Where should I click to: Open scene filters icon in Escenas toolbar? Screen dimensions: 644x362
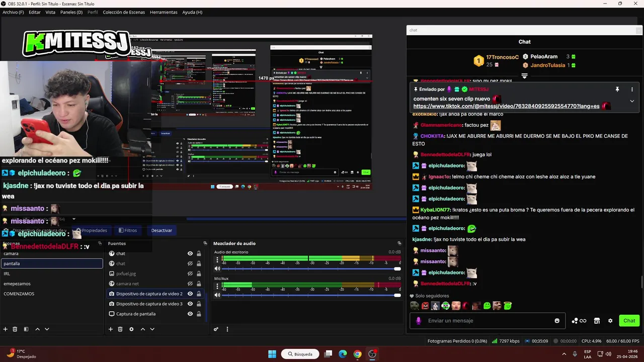26,329
